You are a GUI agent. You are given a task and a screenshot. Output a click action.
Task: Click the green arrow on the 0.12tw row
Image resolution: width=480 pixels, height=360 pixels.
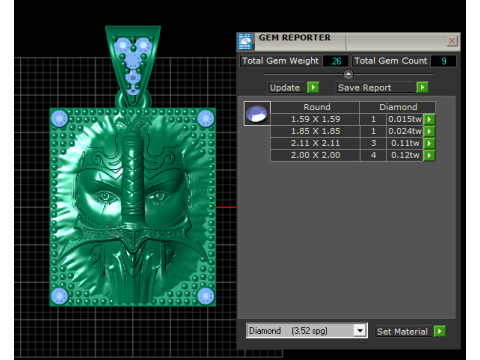429,155
